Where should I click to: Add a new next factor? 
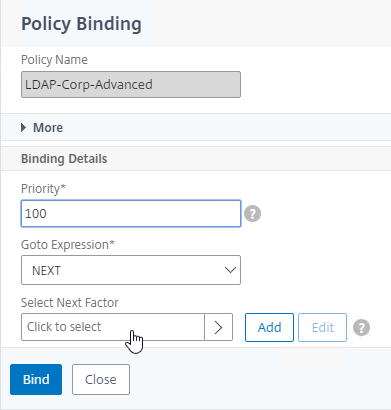(269, 327)
